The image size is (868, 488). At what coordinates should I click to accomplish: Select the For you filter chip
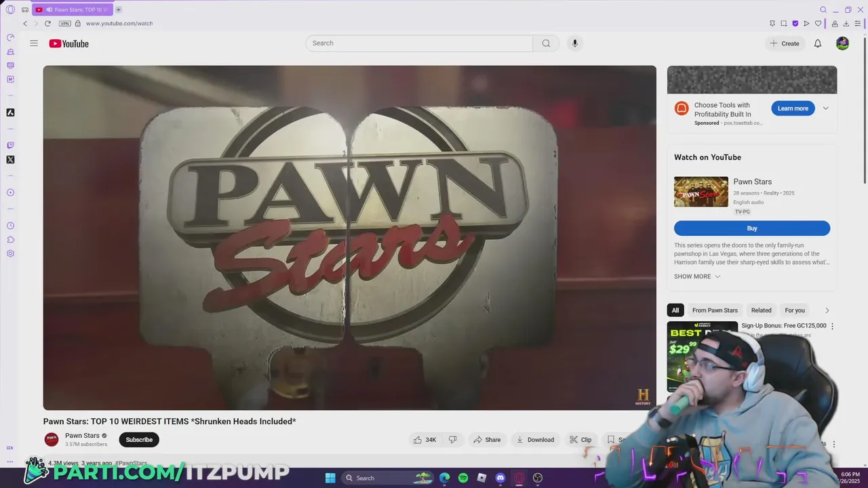tap(795, 310)
